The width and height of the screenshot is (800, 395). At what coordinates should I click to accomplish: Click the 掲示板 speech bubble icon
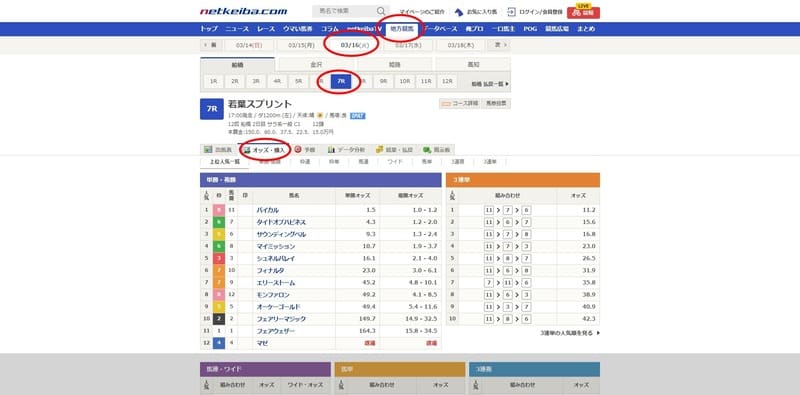point(427,150)
